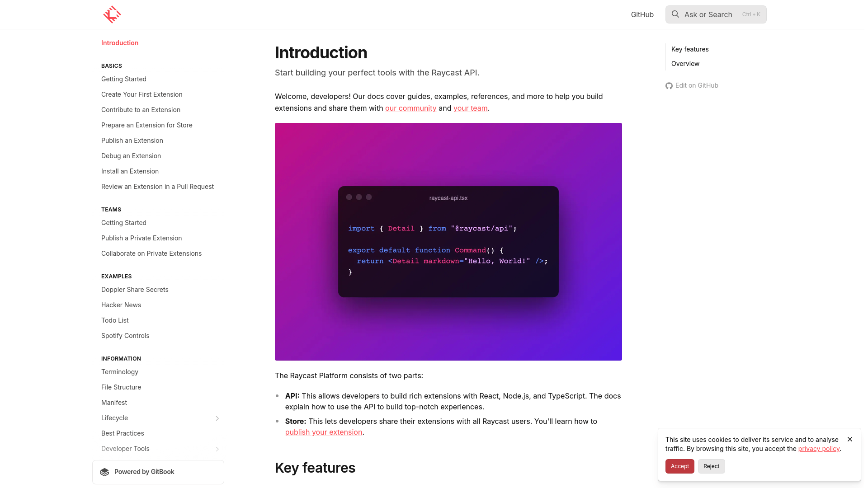Click the publish your extension link
The image size is (868, 488).
[x=323, y=432]
